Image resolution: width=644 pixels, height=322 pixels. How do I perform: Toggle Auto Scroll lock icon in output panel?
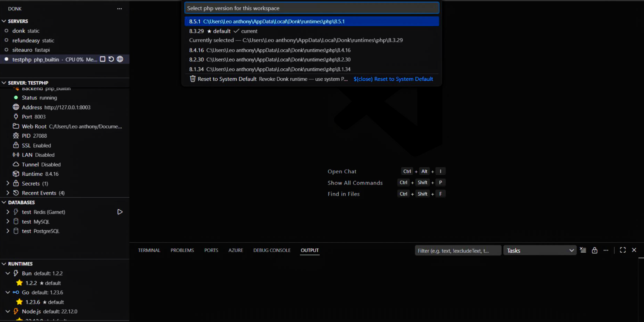pos(594,250)
